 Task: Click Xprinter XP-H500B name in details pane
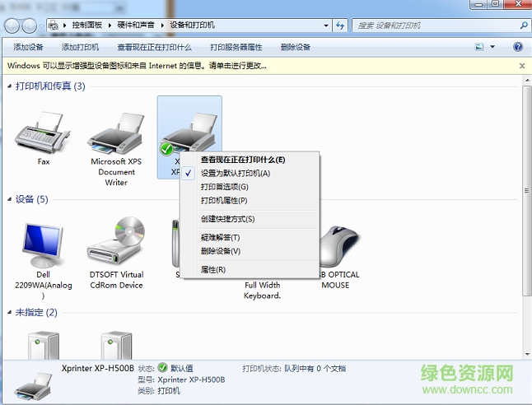pyautogui.click(x=98, y=368)
